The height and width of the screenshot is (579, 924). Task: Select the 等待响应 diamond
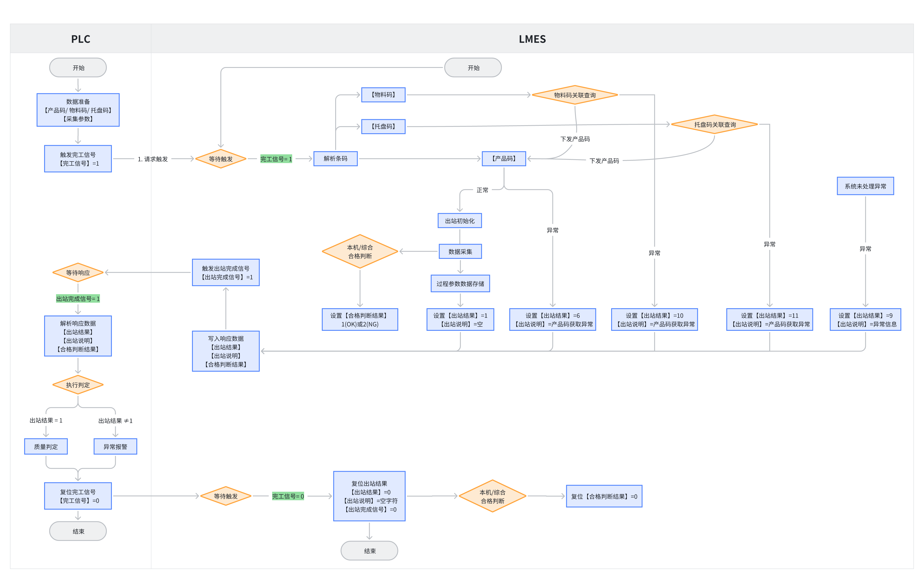pos(78,272)
